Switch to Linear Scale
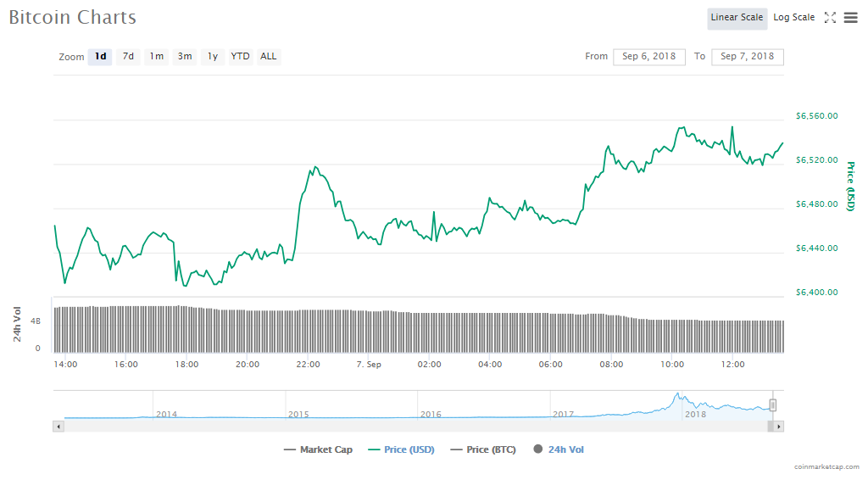Image resolution: width=868 pixels, height=480 pixels. click(x=737, y=18)
